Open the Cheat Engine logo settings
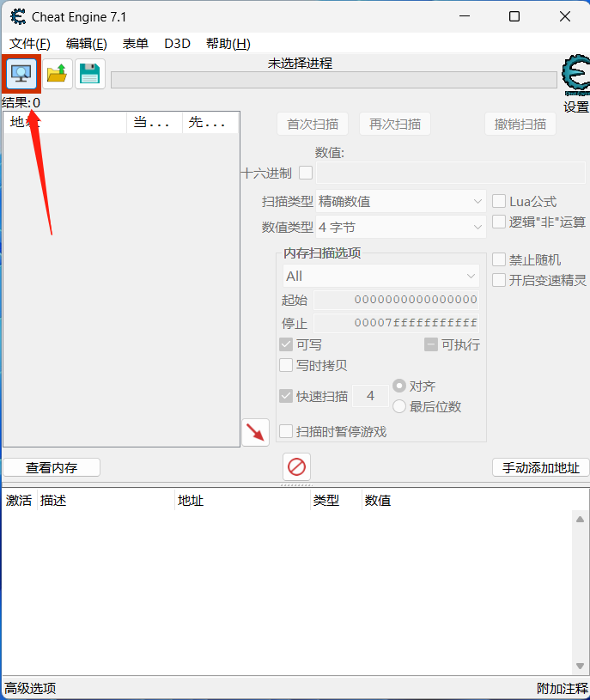This screenshot has width=590, height=700. point(575,75)
